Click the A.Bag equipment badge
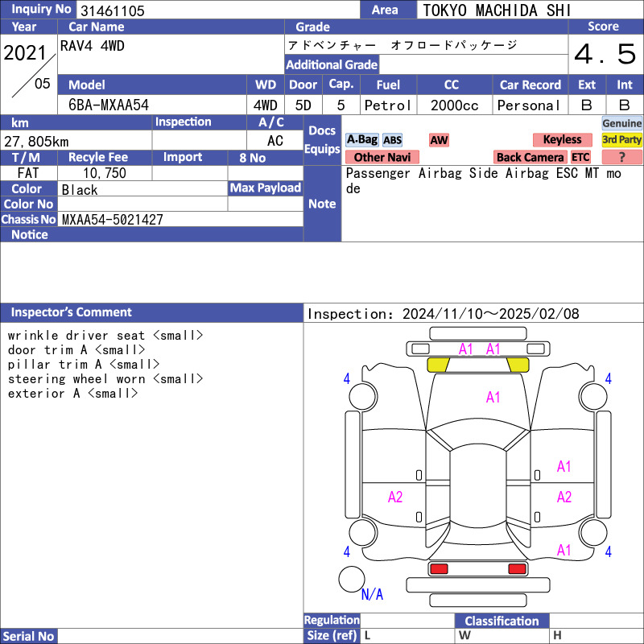The image size is (644, 644). pos(361,139)
